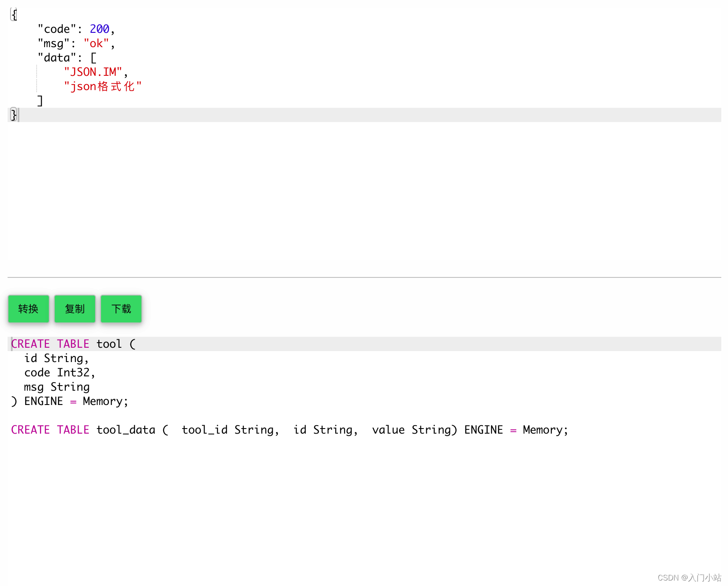Click the 下载 download button

click(121, 309)
